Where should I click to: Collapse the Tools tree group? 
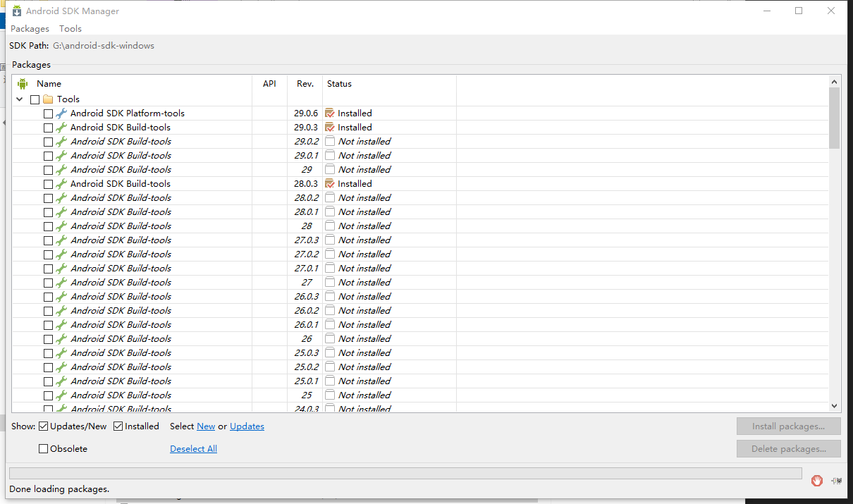(20, 99)
